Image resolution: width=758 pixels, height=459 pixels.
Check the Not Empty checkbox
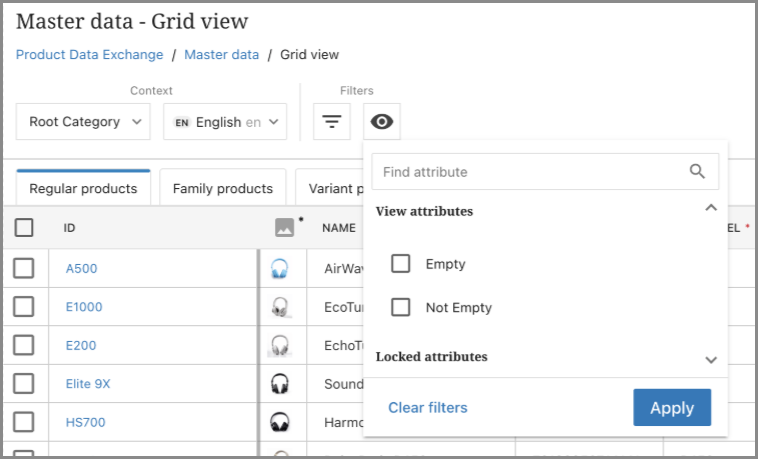[401, 307]
